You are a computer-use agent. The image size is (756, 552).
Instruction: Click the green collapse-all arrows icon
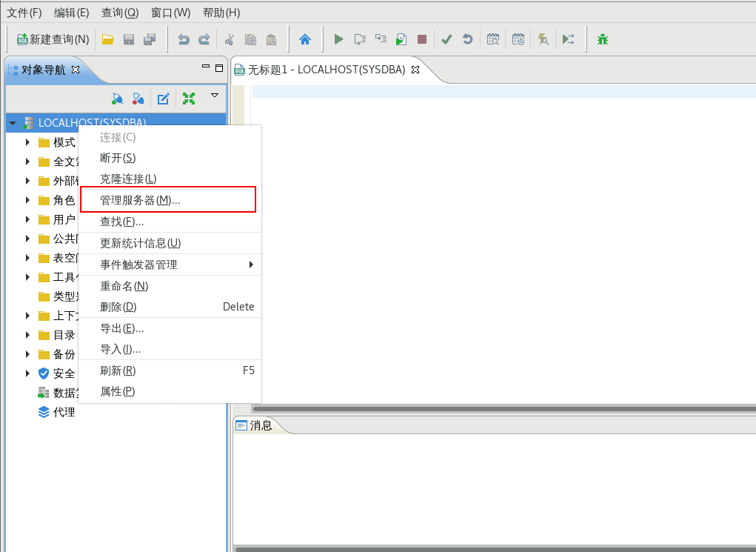click(189, 99)
